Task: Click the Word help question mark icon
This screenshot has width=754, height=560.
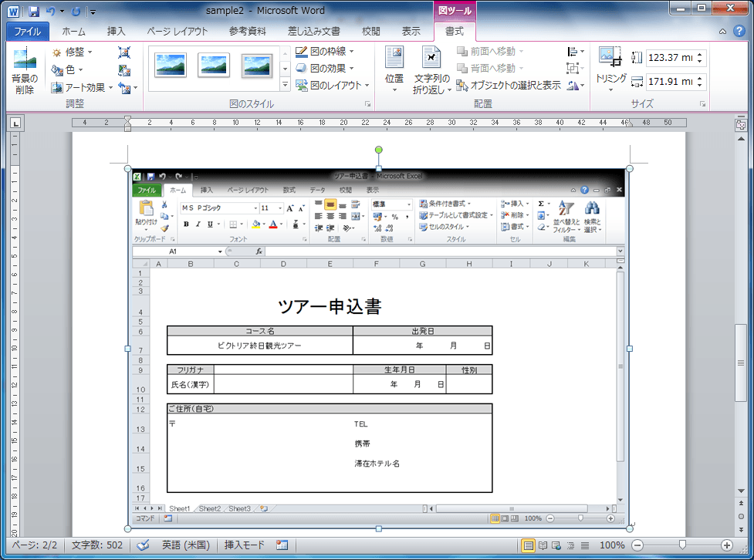Action: point(739,32)
